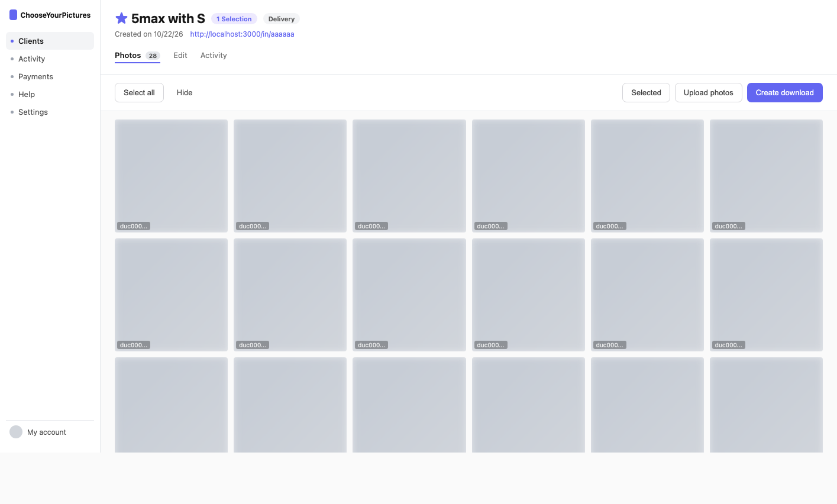Open the Activity tab under the title

[x=214, y=55]
